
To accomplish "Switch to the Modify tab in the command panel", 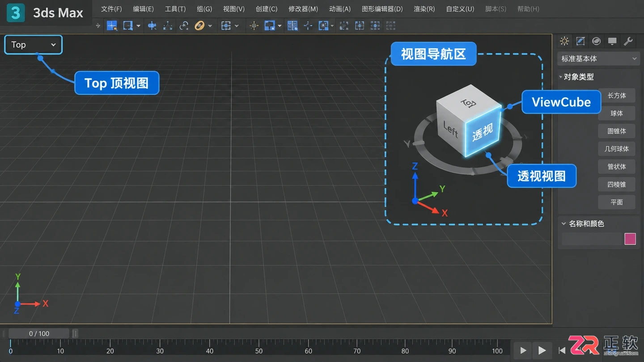I will click(x=580, y=42).
